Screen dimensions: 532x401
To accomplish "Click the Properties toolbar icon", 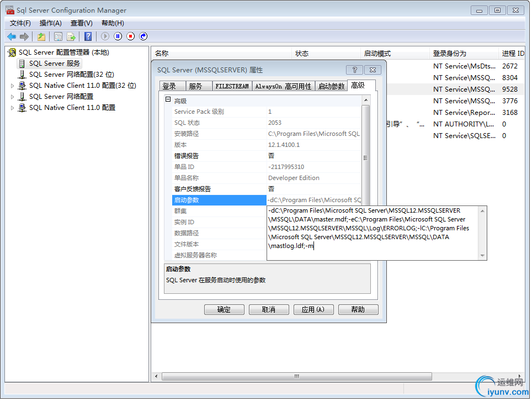I will [58, 36].
